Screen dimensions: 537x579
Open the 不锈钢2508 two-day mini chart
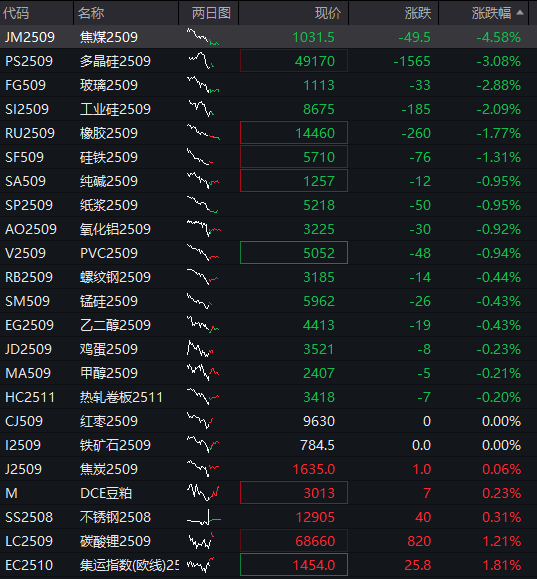pyautogui.click(x=203, y=517)
